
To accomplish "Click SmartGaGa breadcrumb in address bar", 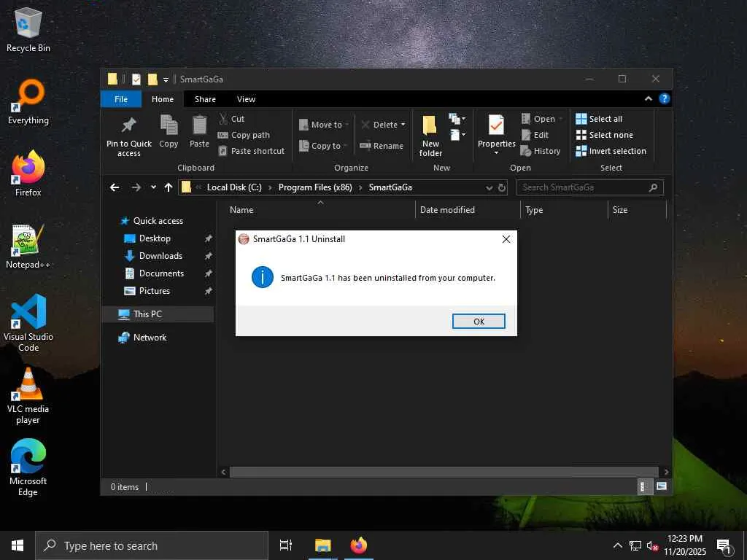I will pos(390,187).
